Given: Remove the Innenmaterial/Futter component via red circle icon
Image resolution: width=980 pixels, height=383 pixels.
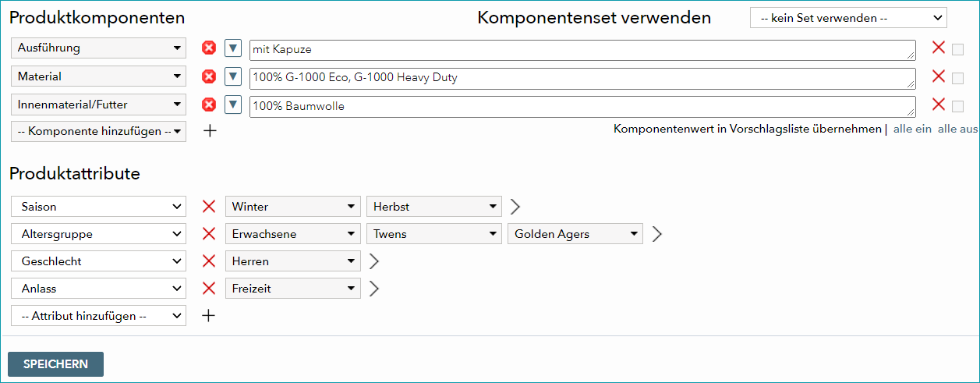Looking at the screenshot, I should point(209,105).
